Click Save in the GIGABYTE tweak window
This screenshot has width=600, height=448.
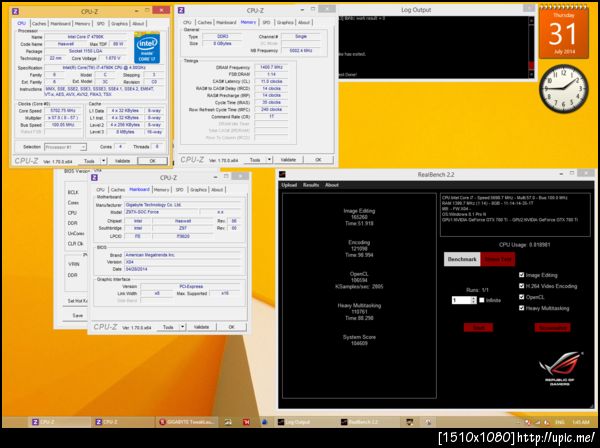78,316
